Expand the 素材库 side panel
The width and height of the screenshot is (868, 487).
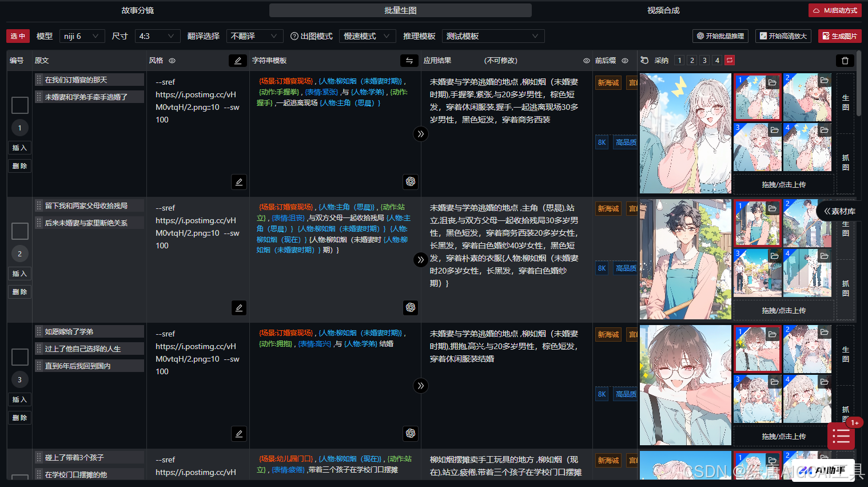pyautogui.click(x=839, y=211)
